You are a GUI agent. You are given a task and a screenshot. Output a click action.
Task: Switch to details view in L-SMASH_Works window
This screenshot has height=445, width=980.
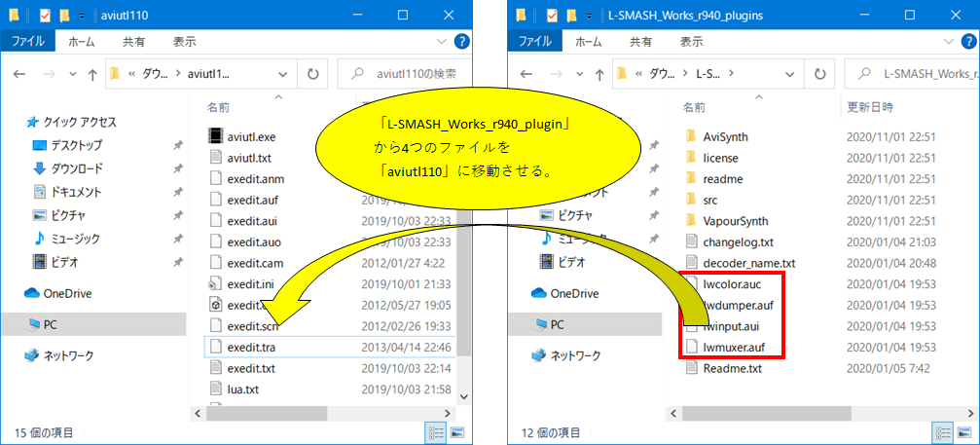click(942, 432)
